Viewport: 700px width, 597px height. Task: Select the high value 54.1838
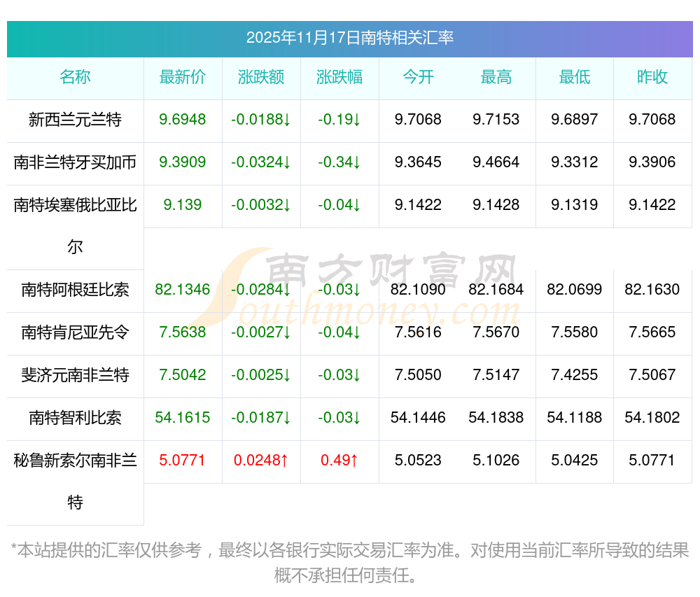pos(496,418)
